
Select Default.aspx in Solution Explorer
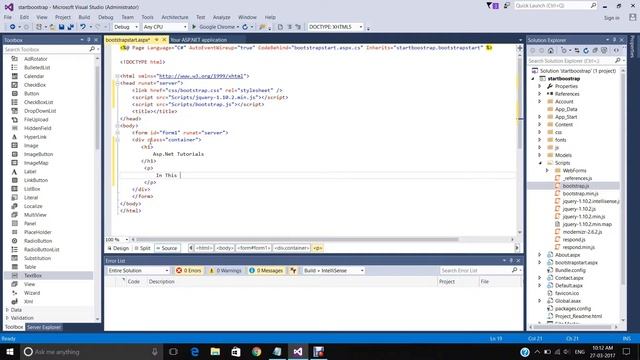(x=569, y=286)
